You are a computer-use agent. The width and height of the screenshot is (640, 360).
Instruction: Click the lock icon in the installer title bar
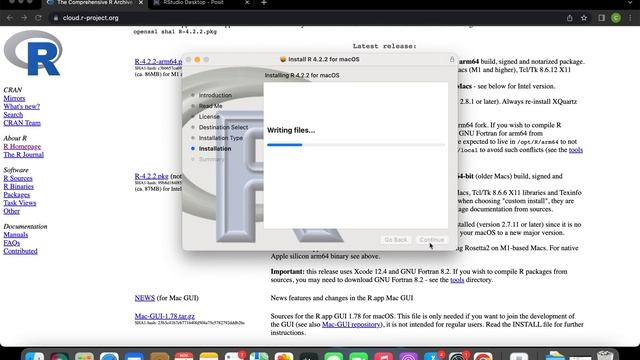click(452, 60)
